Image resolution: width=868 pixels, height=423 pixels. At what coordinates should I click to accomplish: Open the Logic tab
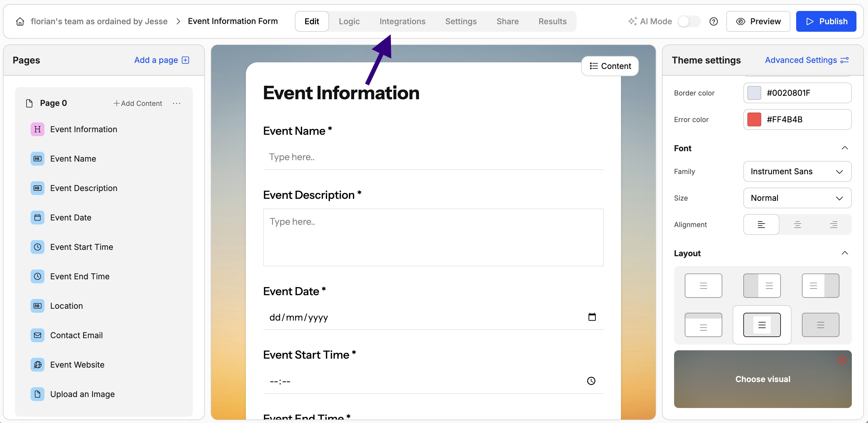tap(349, 21)
